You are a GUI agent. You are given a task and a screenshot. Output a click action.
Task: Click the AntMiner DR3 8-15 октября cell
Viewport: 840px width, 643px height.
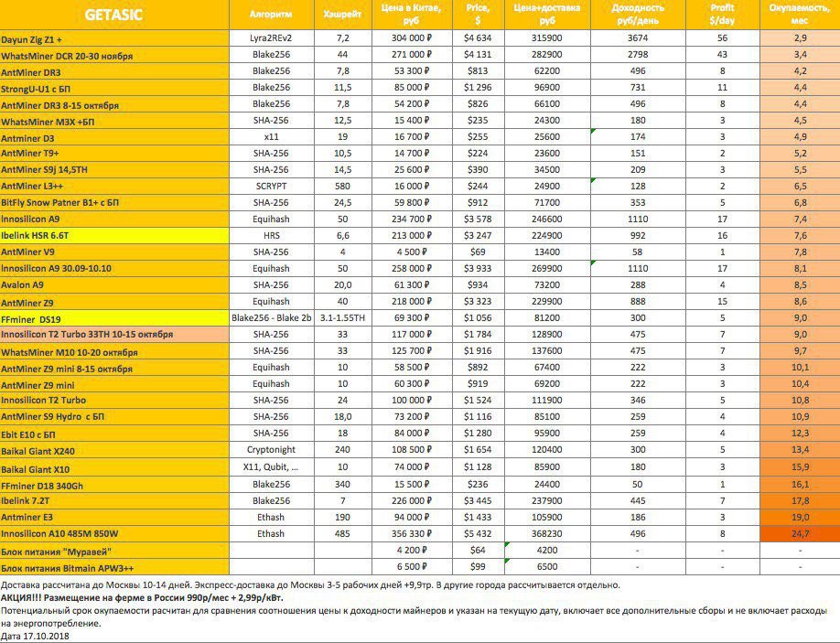(x=114, y=105)
